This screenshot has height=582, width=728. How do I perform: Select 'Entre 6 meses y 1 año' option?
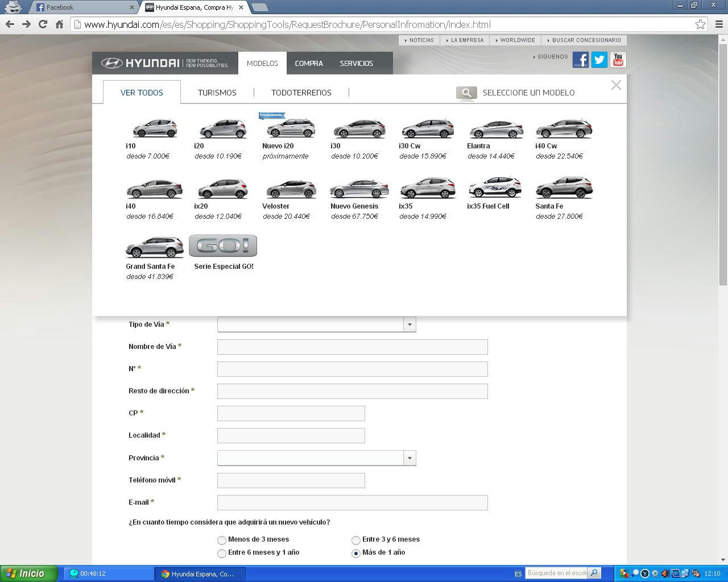pos(222,553)
